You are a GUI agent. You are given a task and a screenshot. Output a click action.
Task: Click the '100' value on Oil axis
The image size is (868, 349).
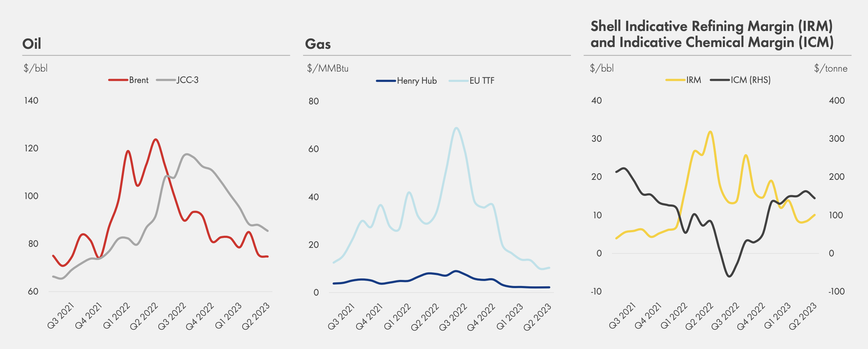(31, 196)
